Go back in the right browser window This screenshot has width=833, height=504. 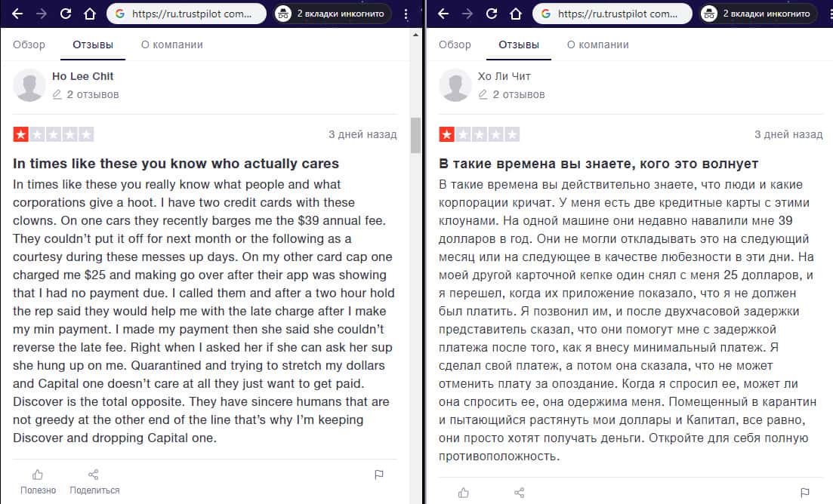(x=443, y=14)
